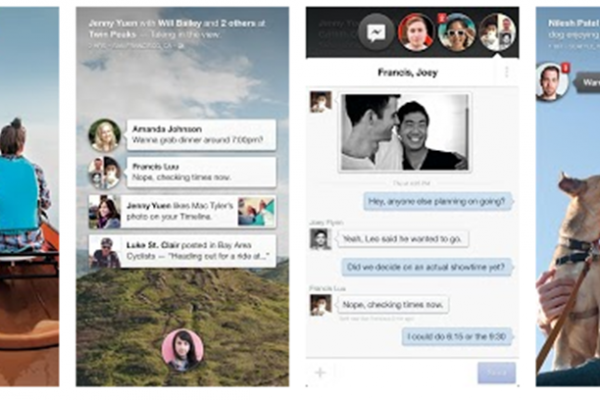Screen dimensions: 600x400
Task: Tap Twin Peaks location link
Action: coord(112,34)
